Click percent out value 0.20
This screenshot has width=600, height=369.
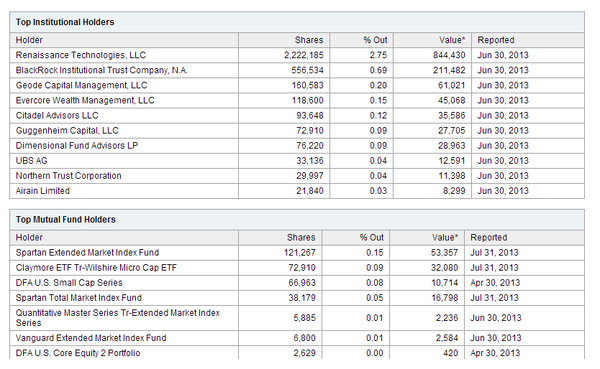378,85
